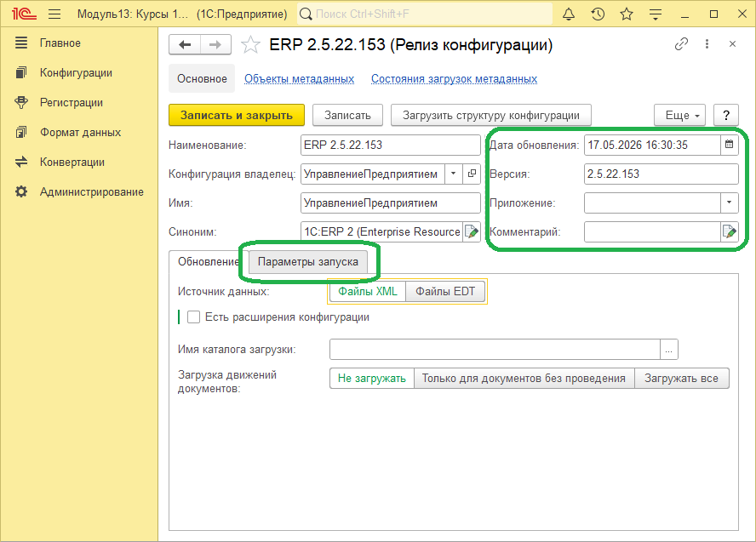Click the notifications bell icon
The image size is (756, 542).
point(569,14)
